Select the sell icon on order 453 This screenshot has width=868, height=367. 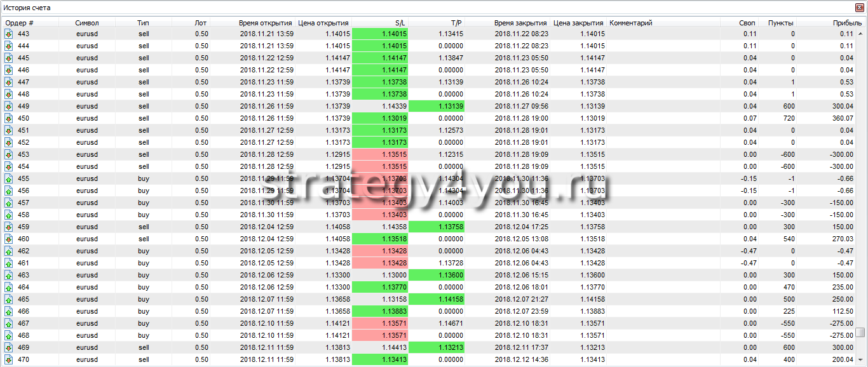pos(9,154)
